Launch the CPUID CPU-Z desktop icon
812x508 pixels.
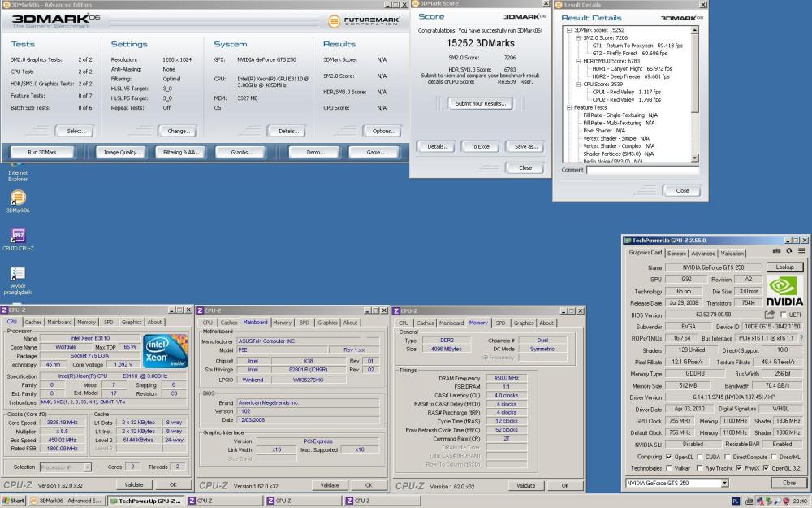[x=17, y=236]
